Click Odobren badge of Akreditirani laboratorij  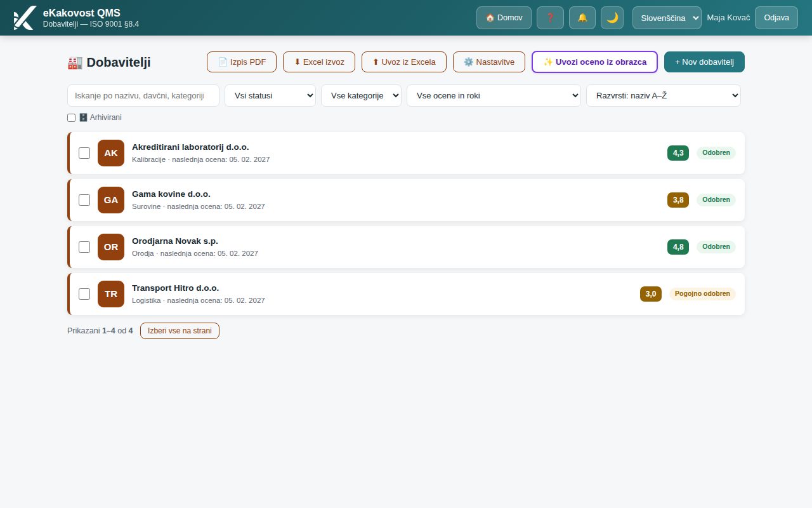(716, 153)
